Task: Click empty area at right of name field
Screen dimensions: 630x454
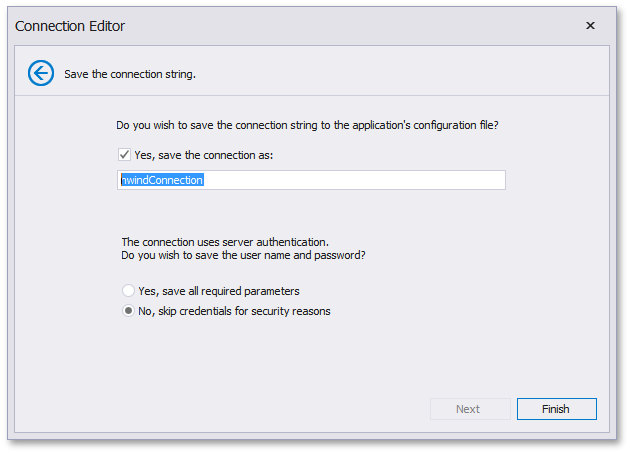Action: (x=354, y=180)
